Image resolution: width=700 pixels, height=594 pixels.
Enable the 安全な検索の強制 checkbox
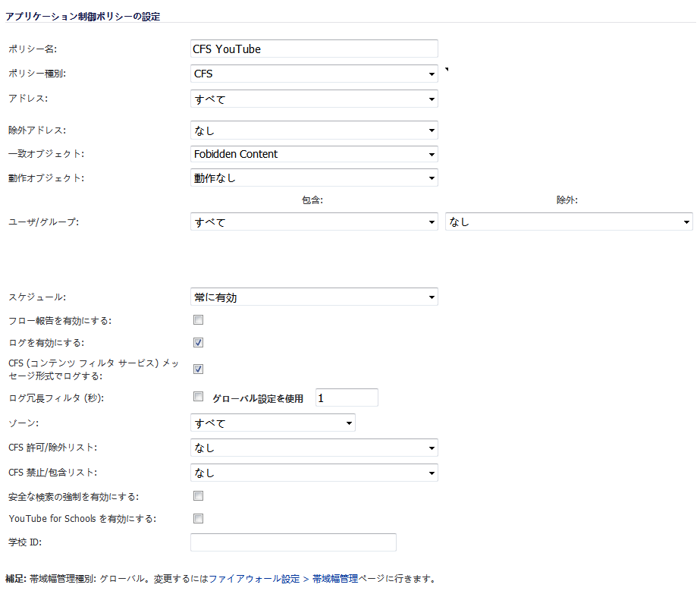click(x=198, y=495)
